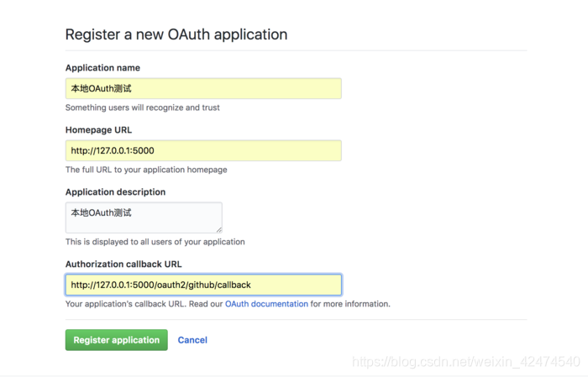
Task: Click the Homepage URL label
Action: [98, 130]
